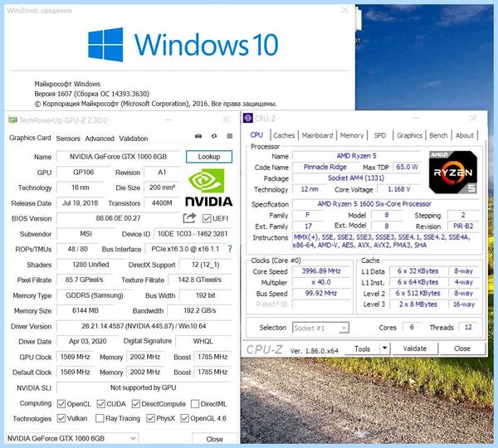The height and width of the screenshot is (448, 498).
Task: Click the Multiplier value x 40.0
Action: (321, 282)
